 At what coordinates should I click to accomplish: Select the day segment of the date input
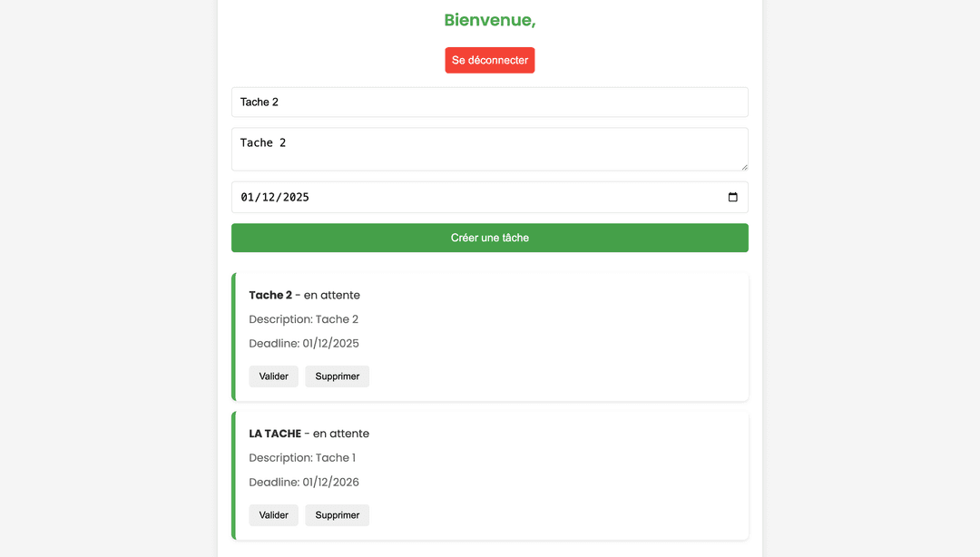[249, 197]
